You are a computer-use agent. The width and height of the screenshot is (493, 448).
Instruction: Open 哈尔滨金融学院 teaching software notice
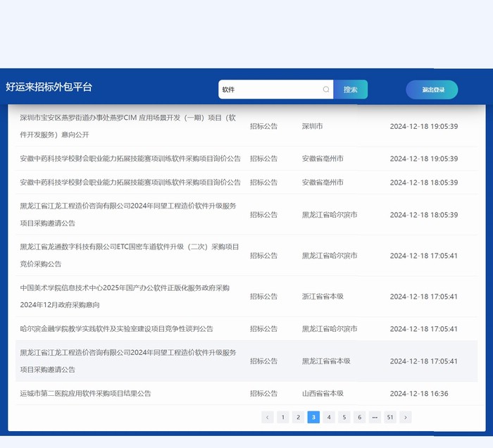116,329
